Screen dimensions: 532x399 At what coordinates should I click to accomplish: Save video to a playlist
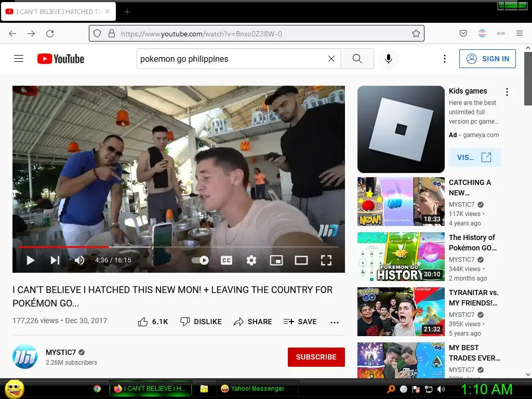pos(300,322)
